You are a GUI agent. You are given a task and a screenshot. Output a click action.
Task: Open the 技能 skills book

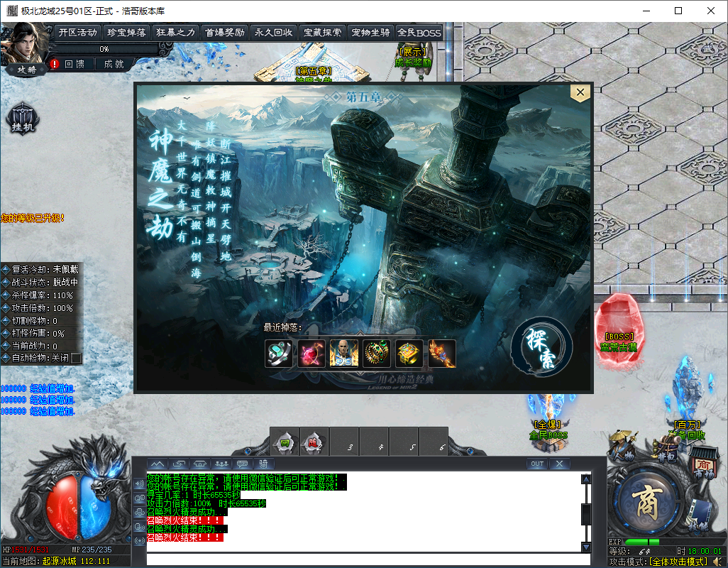click(x=699, y=517)
